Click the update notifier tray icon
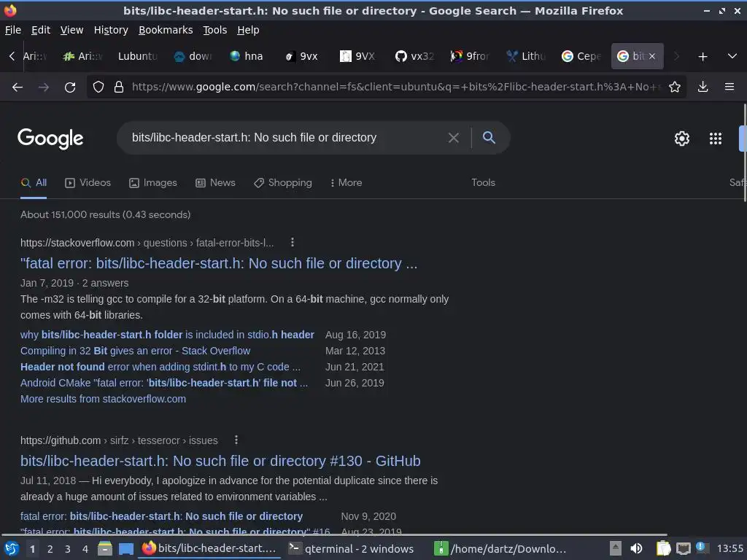Viewport: 747px width, 560px height. click(x=701, y=547)
